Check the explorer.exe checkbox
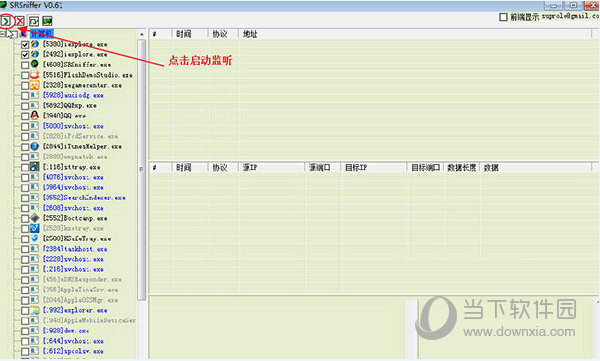The width and height of the screenshot is (600, 361). [25, 310]
